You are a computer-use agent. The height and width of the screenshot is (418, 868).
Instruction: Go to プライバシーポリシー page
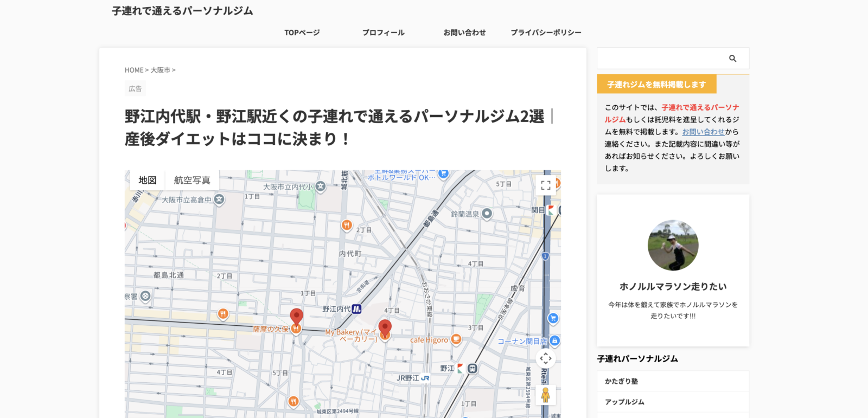pyautogui.click(x=546, y=33)
